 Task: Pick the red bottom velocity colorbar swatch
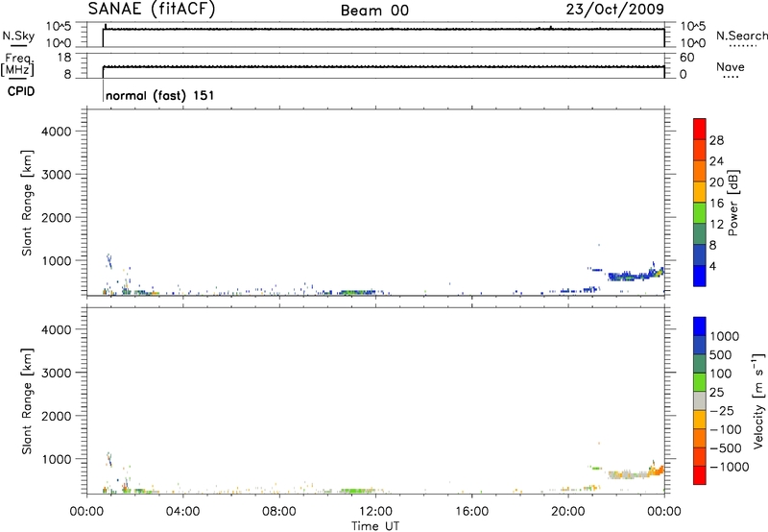[x=700, y=475]
